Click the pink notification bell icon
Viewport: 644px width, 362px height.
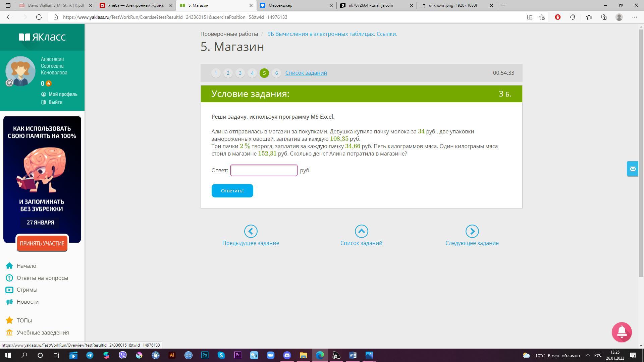622,332
